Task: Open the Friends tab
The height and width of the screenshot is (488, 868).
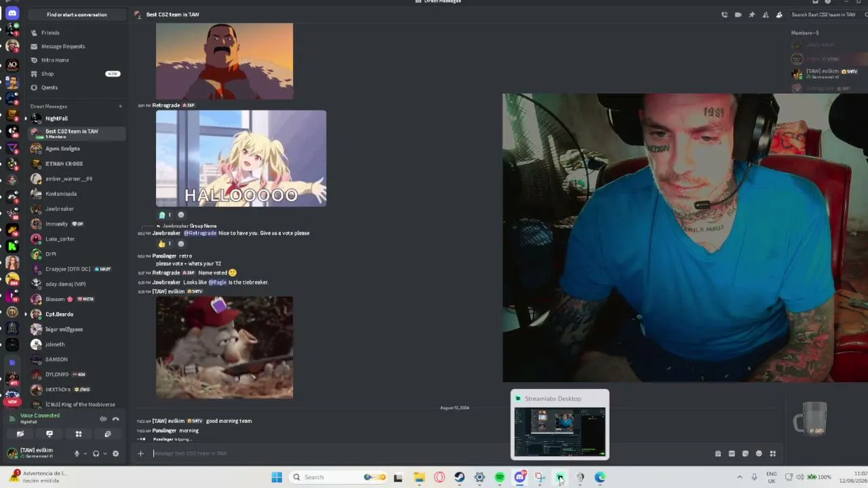Action: (76, 33)
